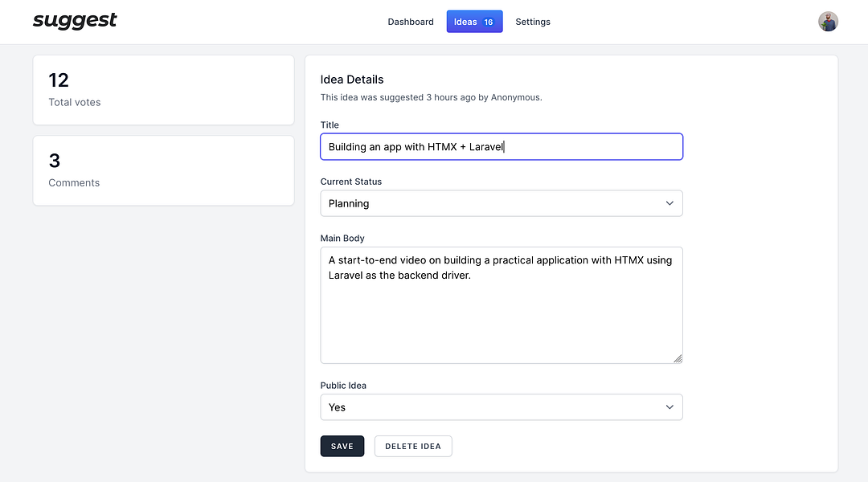The width and height of the screenshot is (868, 482).
Task: Open the user avatar menu
Action: (x=828, y=22)
